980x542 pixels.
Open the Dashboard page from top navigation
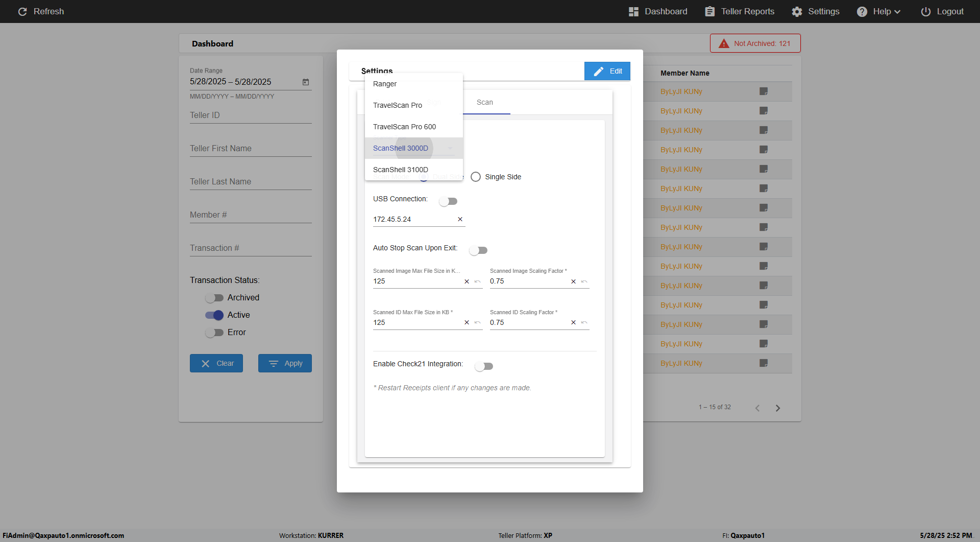[x=658, y=11]
